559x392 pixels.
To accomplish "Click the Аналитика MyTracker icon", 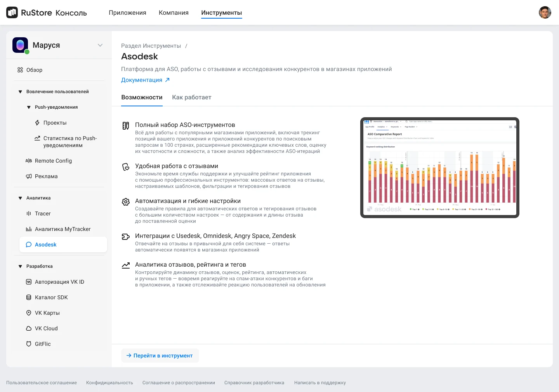I will (29, 229).
